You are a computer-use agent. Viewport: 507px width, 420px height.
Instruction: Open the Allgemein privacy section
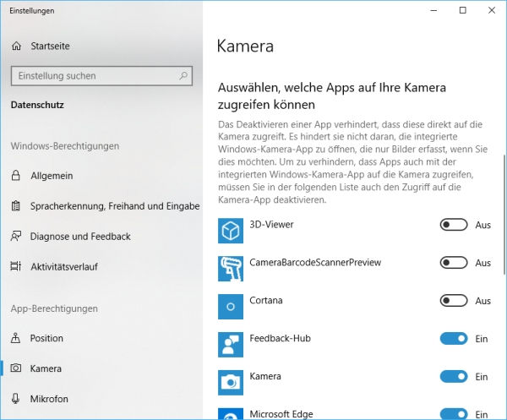(x=52, y=176)
